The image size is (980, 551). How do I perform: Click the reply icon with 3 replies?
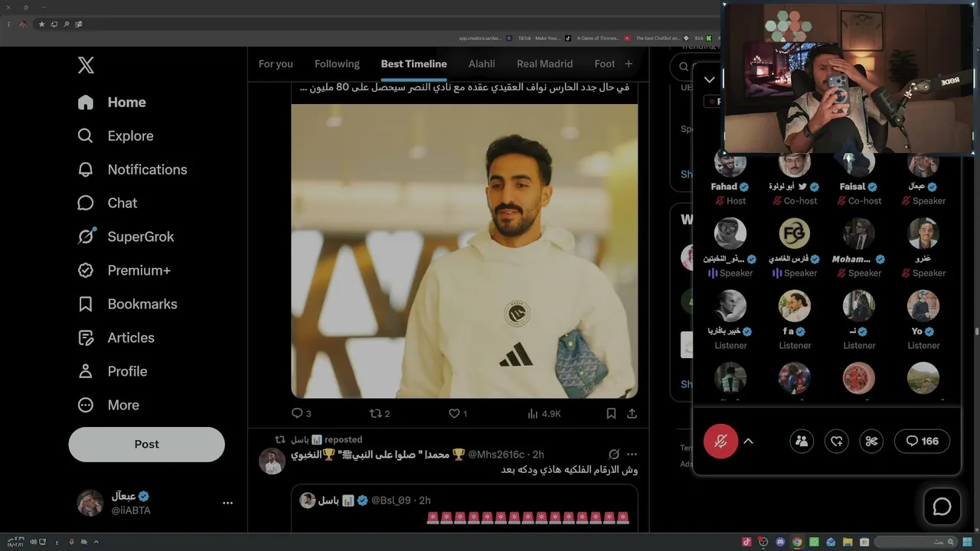point(298,413)
